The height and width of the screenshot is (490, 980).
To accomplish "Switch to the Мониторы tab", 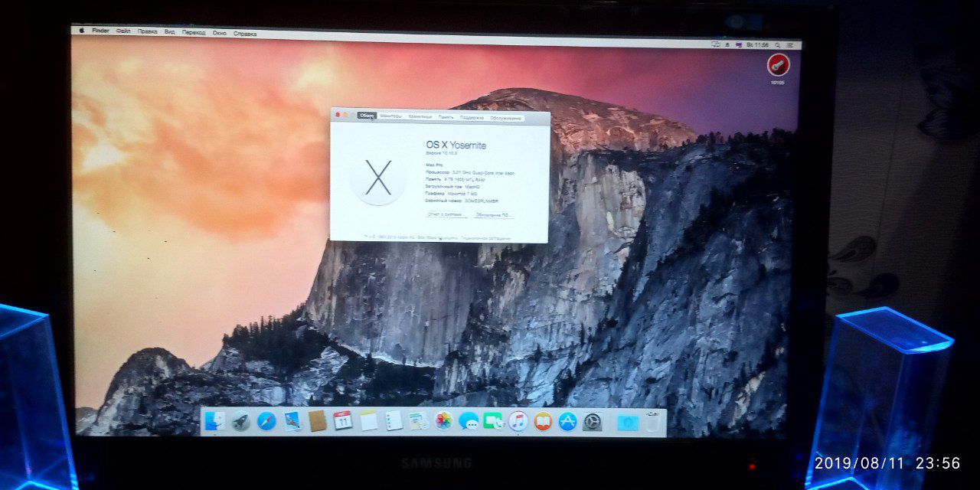I will pos(390,116).
